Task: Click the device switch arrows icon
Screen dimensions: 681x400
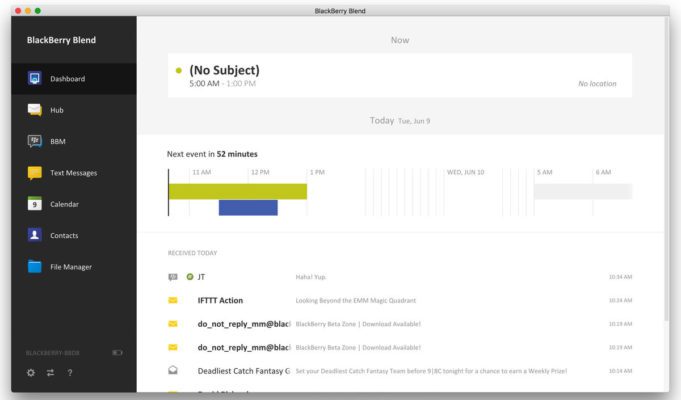Action: point(50,373)
